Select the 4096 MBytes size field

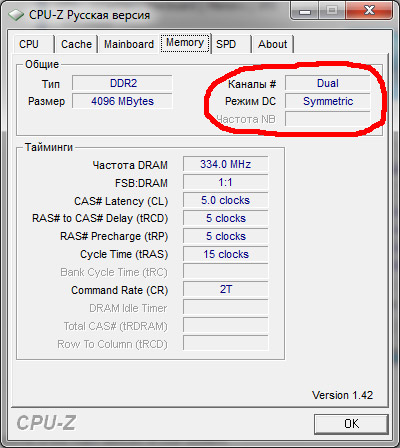click(122, 101)
